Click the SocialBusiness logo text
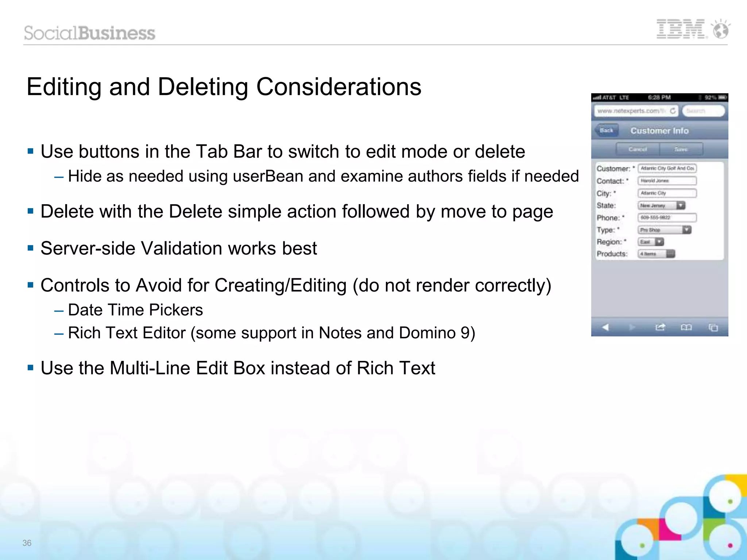Screen dimensions: 747x560 (x=90, y=33)
